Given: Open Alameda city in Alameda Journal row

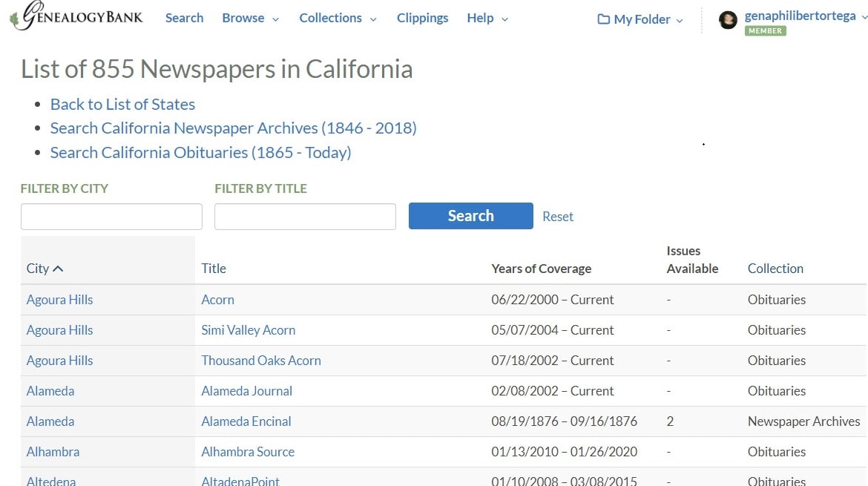Looking at the screenshot, I should 50,391.
